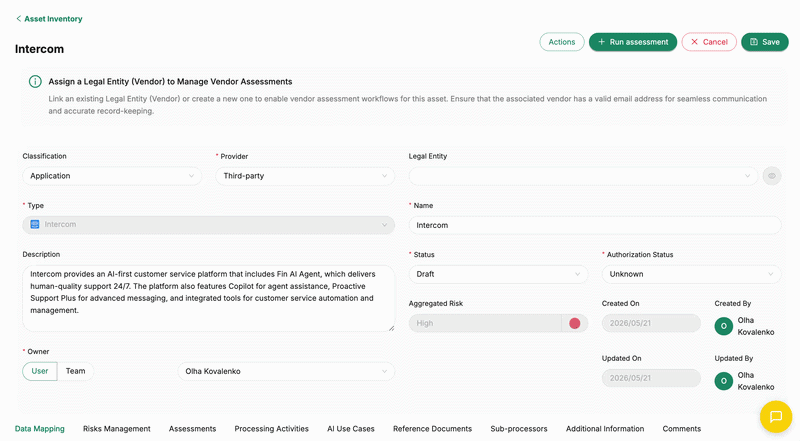Open the Authorization Status dropdown showing Unknown
This screenshot has width=800, height=441.
click(x=691, y=274)
